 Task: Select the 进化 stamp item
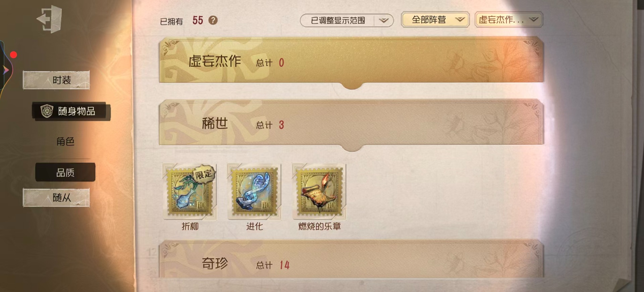(x=254, y=192)
